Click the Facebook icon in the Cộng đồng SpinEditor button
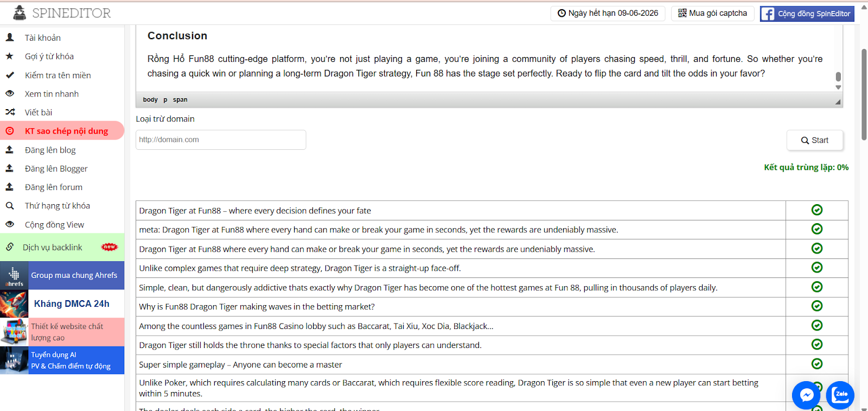Viewport: 868px width, 411px height. click(x=768, y=14)
